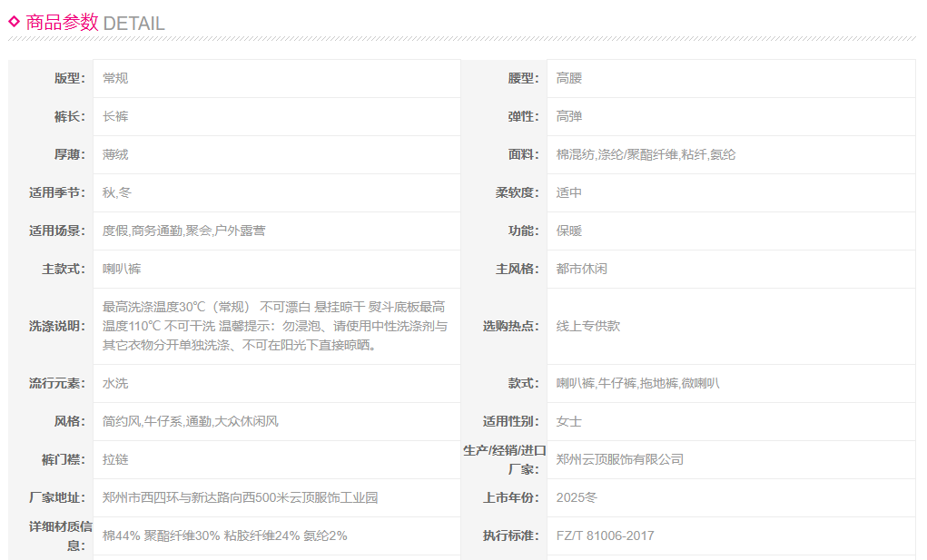Click the 保暖 value for 功能
927x560 pixels.
(x=569, y=231)
